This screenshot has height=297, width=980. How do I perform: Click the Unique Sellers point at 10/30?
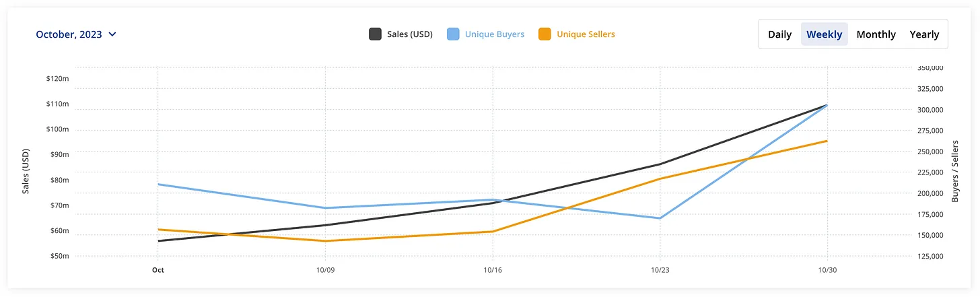[827, 141]
